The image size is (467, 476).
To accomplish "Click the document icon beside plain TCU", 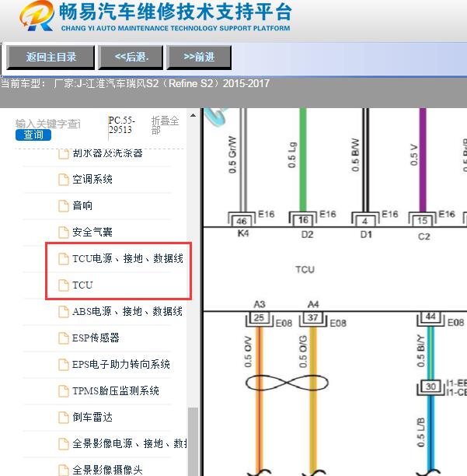I will 64,285.
